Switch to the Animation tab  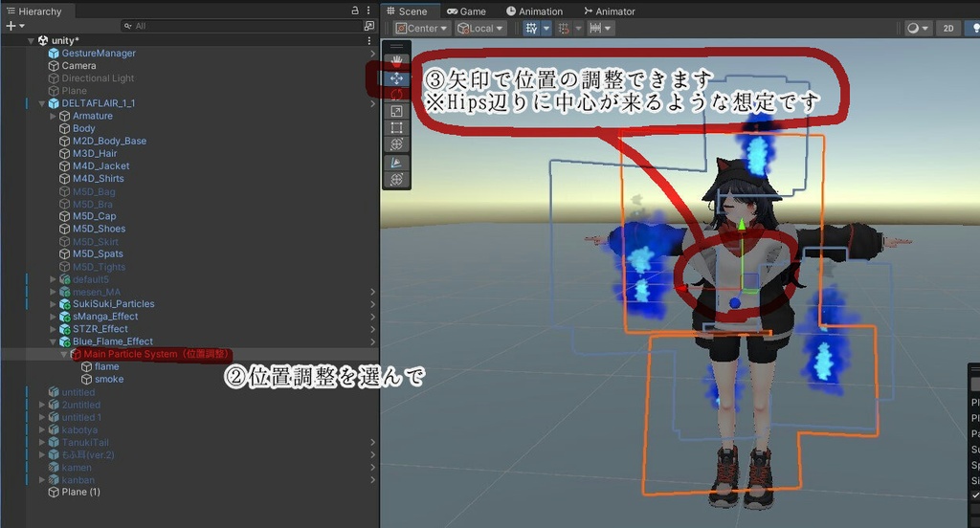[x=534, y=11]
